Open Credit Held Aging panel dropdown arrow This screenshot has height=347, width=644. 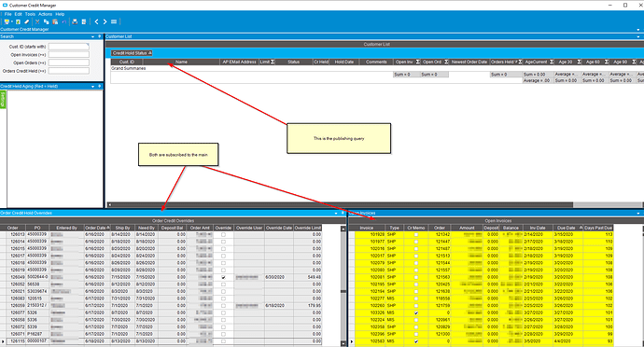[92, 86]
